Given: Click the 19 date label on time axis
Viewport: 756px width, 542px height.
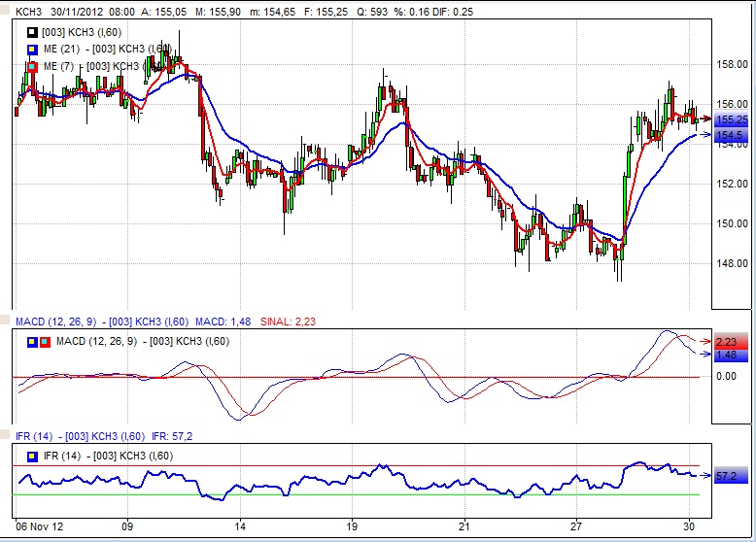Looking at the screenshot, I should (x=352, y=526).
